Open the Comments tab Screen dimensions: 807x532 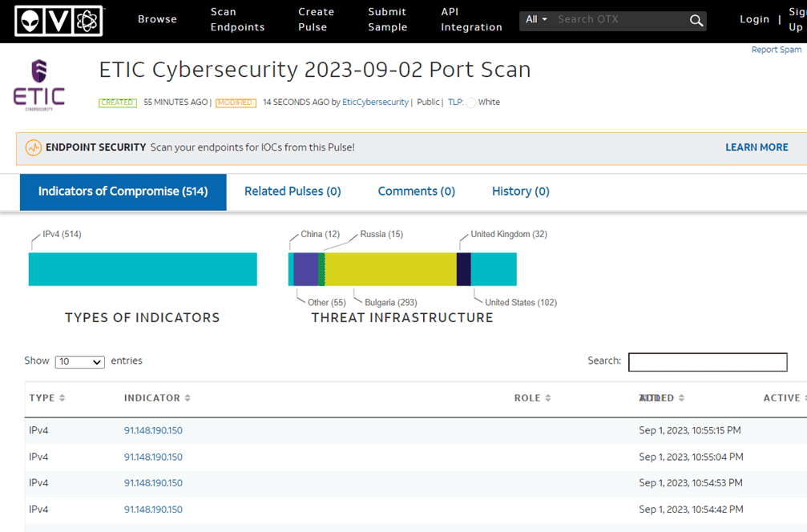tap(416, 191)
